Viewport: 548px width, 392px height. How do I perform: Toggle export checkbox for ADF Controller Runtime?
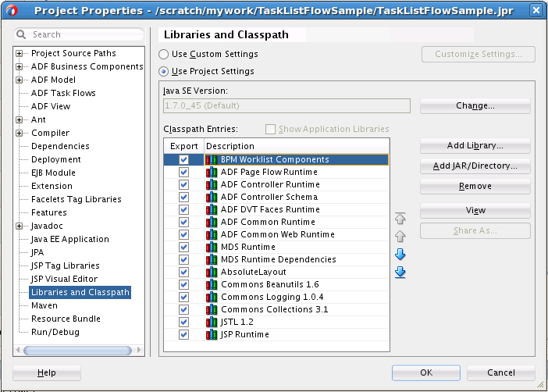(x=183, y=184)
